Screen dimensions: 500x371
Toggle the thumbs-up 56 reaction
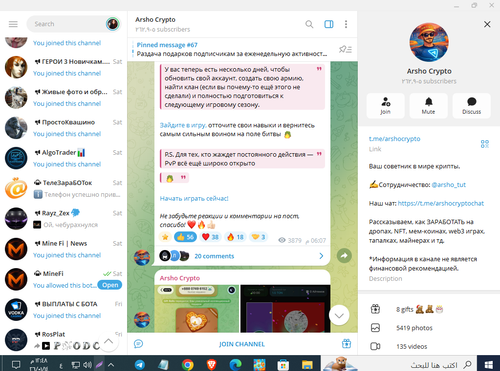tap(185, 237)
